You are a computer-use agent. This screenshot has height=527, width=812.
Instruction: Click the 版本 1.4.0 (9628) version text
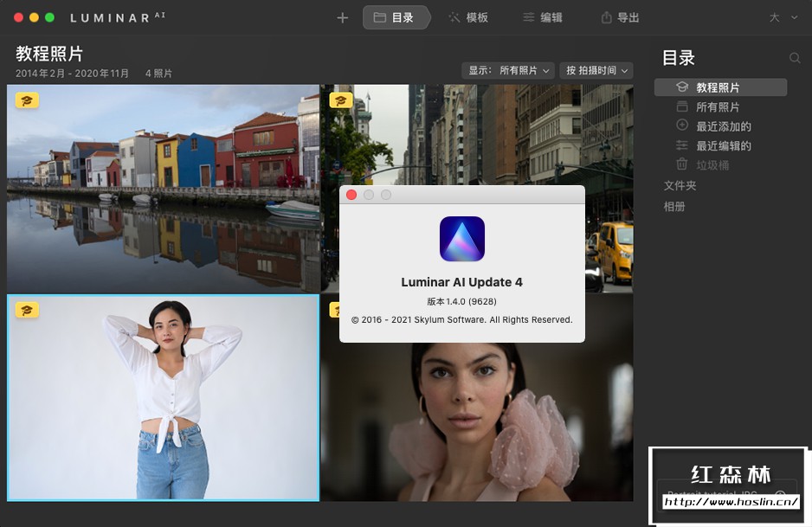(462, 301)
